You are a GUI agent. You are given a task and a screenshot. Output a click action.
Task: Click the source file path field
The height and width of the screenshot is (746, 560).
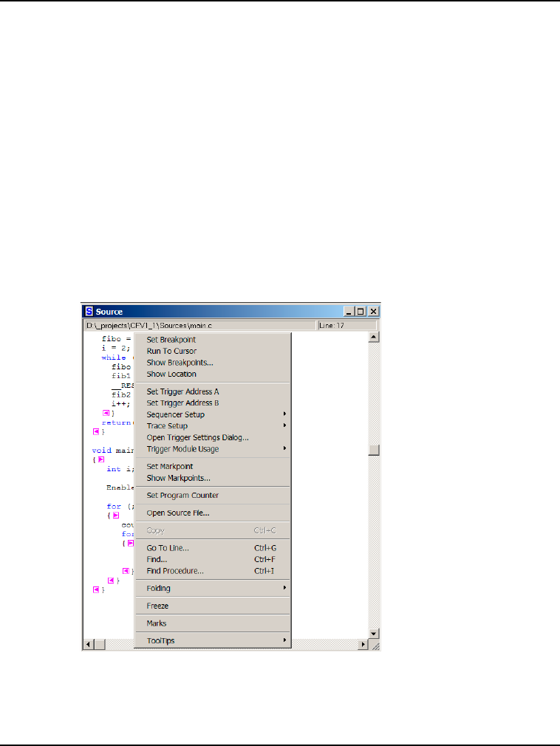point(199,326)
